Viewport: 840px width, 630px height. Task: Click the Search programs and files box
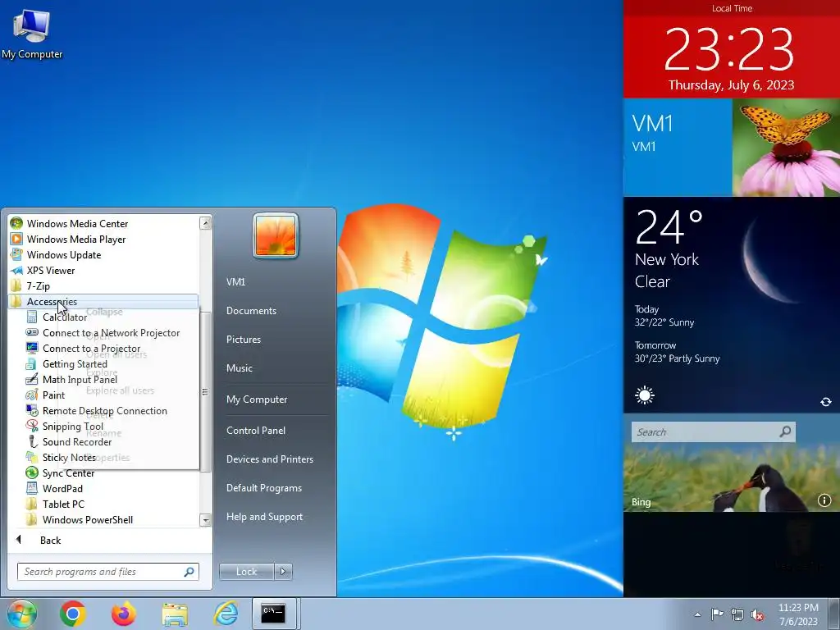tap(107, 572)
